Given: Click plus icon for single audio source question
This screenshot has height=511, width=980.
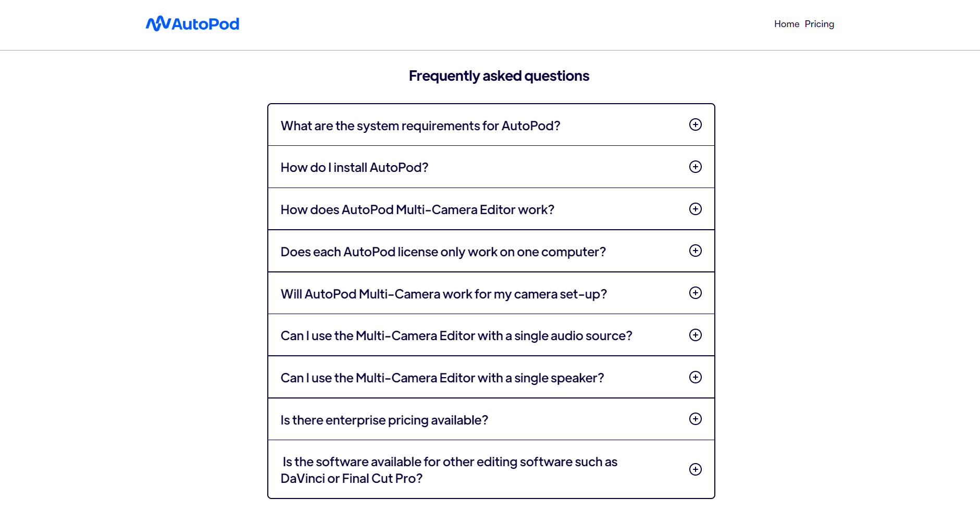Looking at the screenshot, I should point(695,335).
